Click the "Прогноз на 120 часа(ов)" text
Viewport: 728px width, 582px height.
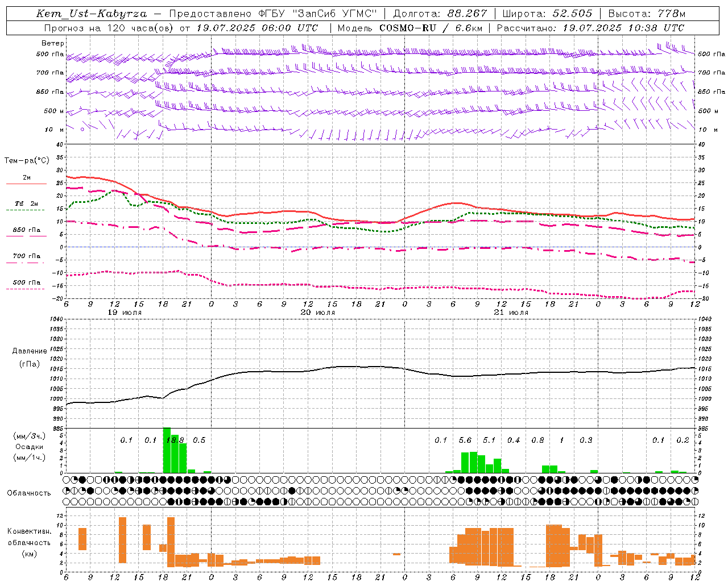click(109, 28)
